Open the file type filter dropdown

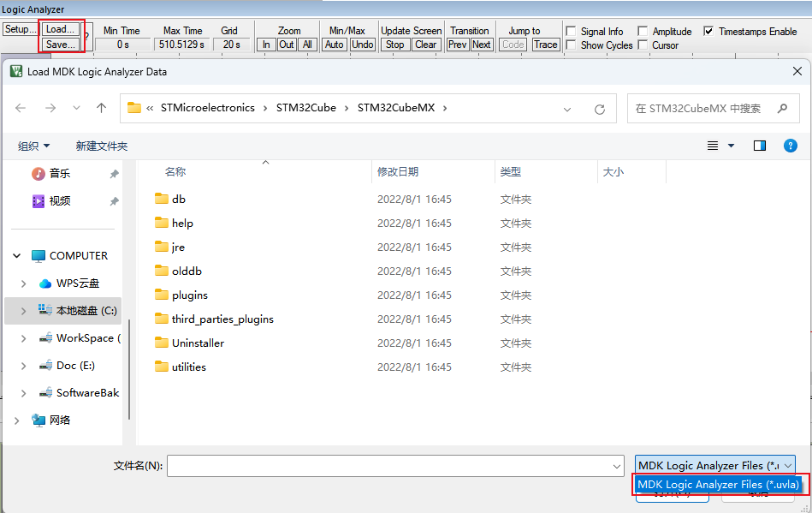[x=714, y=465]
